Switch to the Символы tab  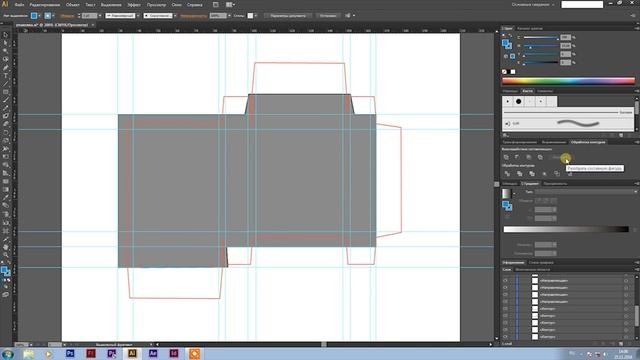pos(545,91)
